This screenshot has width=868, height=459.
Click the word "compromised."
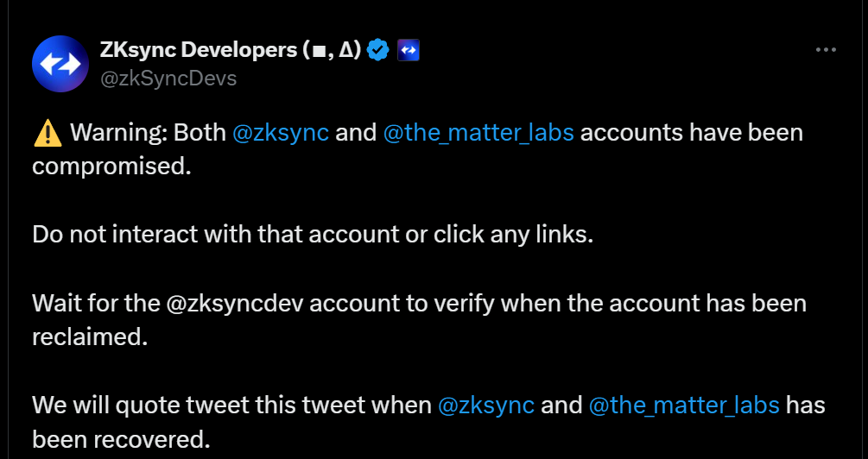111,167
